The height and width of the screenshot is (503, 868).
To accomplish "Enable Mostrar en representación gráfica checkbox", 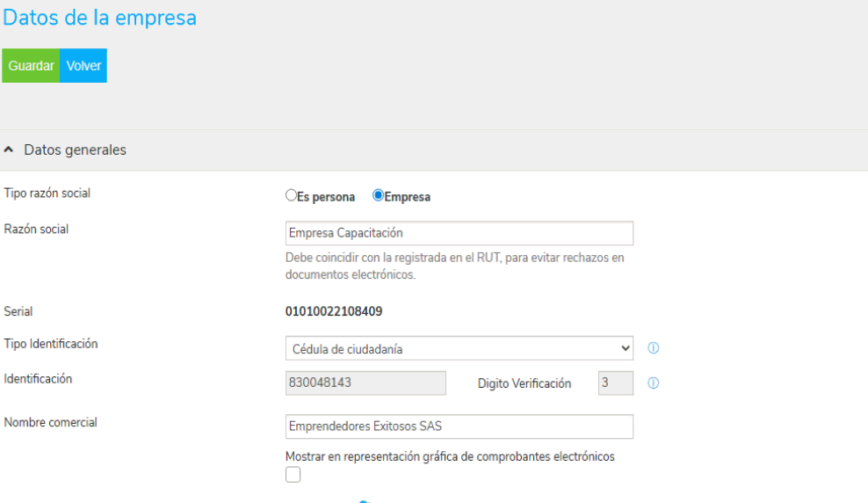I will (293, 475).
